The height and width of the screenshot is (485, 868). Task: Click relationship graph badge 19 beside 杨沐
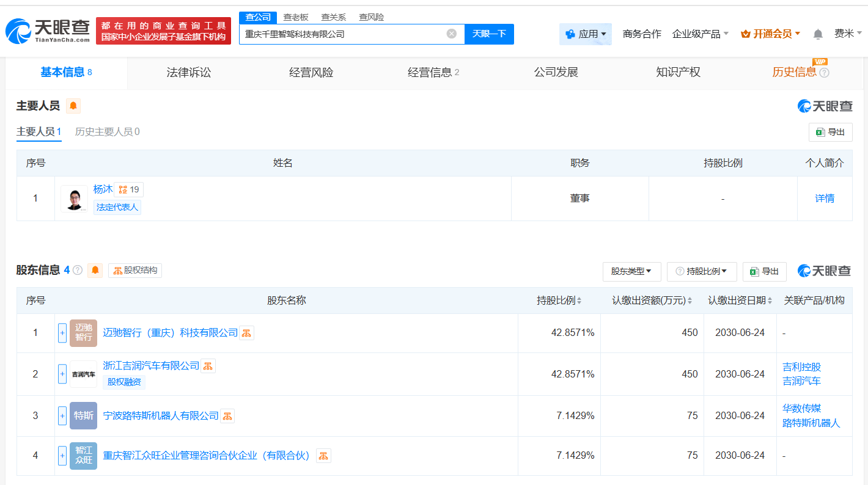point(129,190)
